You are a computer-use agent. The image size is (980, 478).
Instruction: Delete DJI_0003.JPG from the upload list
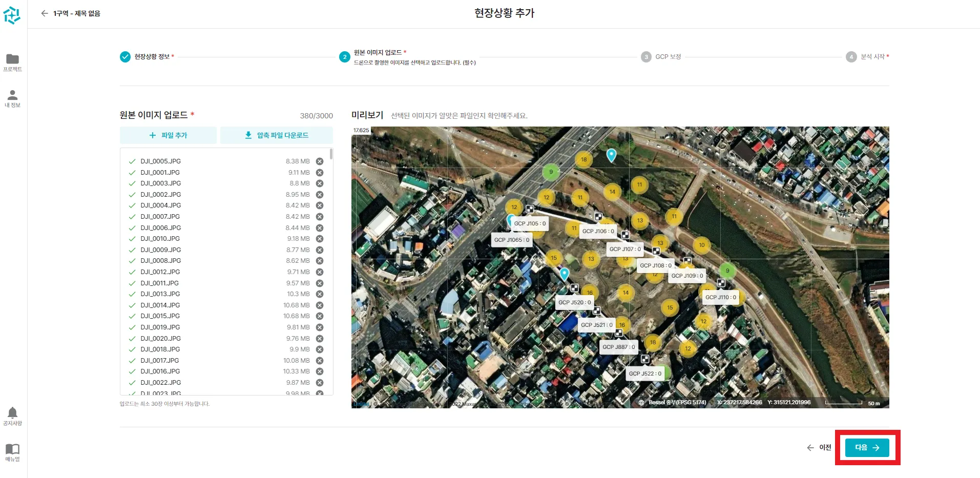pos(320,183)
